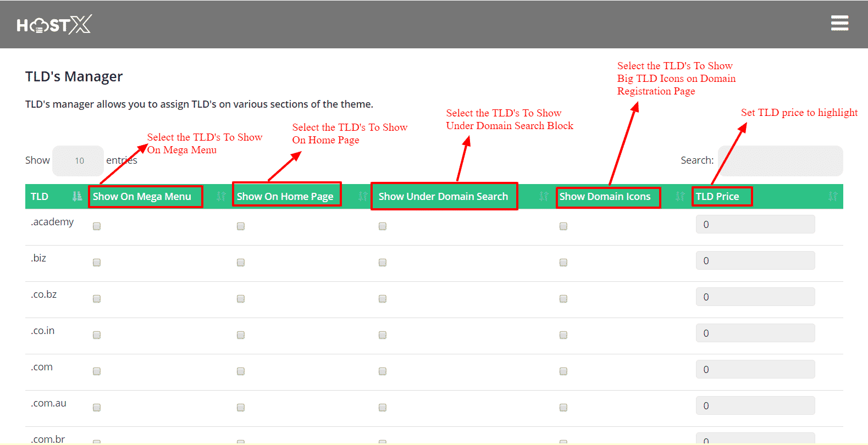The image size is (868, 445).
Task: Click sort icon for Show Domain Icons
Action: [680, 196]
